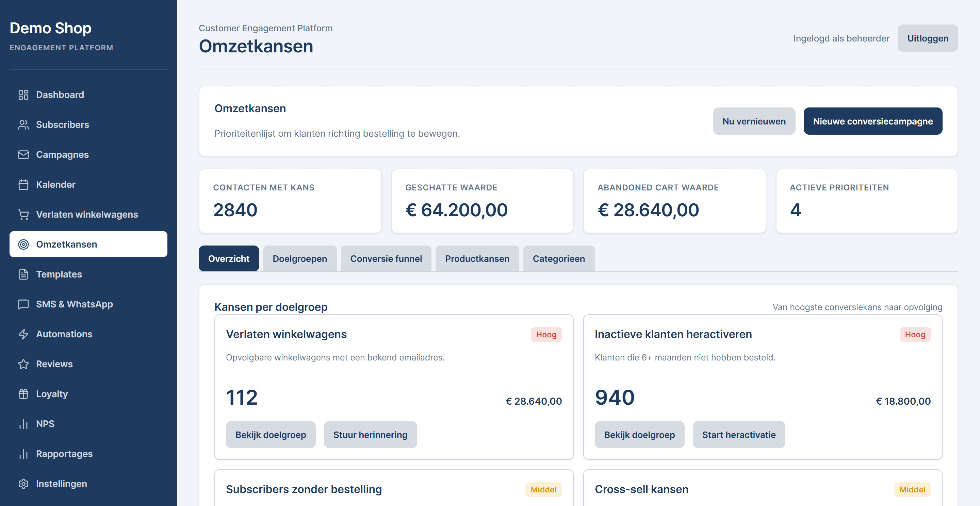Screen dimensions: 980x506
Task: Click the Templates document icon
Action: 23,274
